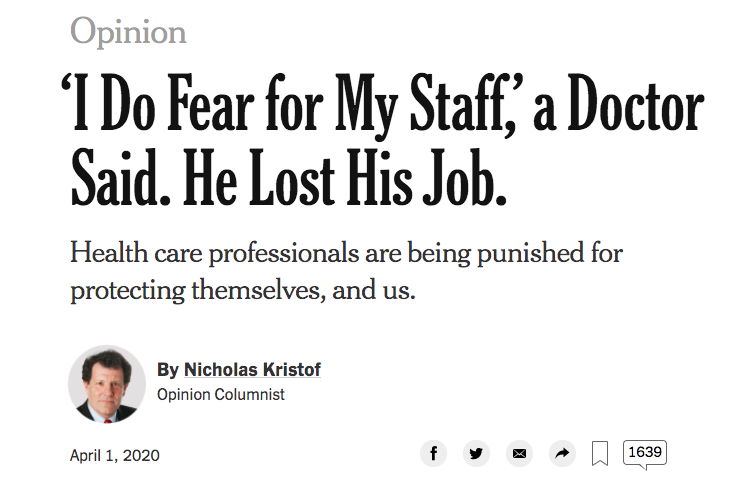
Task: Go to the Opinion section link
Action: pos(128,33)
